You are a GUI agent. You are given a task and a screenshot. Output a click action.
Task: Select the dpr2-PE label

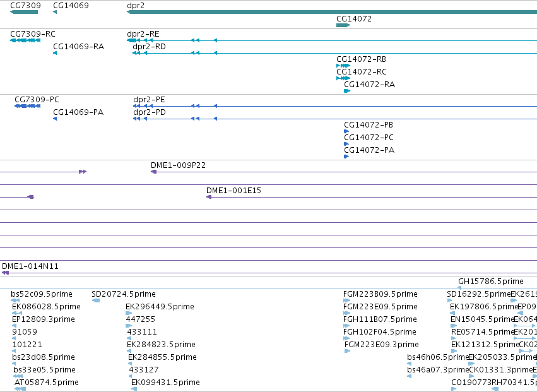(x=150, y=100)
